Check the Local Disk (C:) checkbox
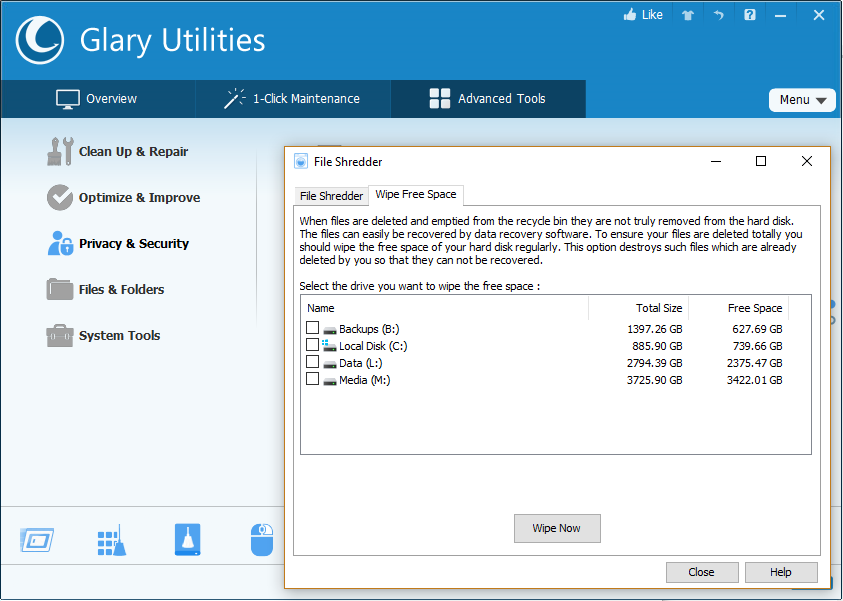Screen dimensions: 843x601 (x=312, y=345)
